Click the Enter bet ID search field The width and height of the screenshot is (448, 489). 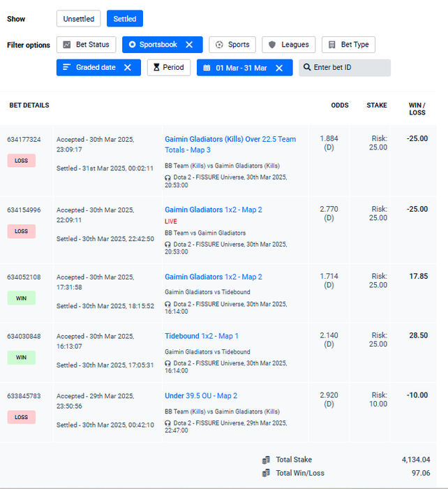point(349,68)
